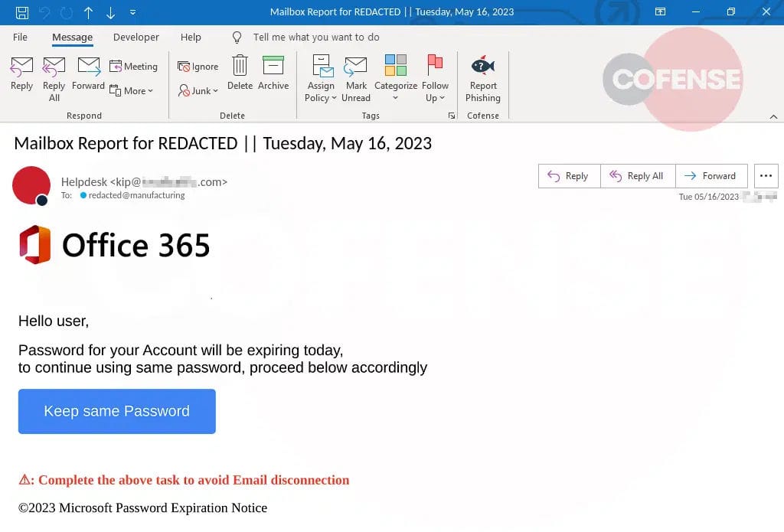Click the Tell me what you want to do box

click(316, 37)
